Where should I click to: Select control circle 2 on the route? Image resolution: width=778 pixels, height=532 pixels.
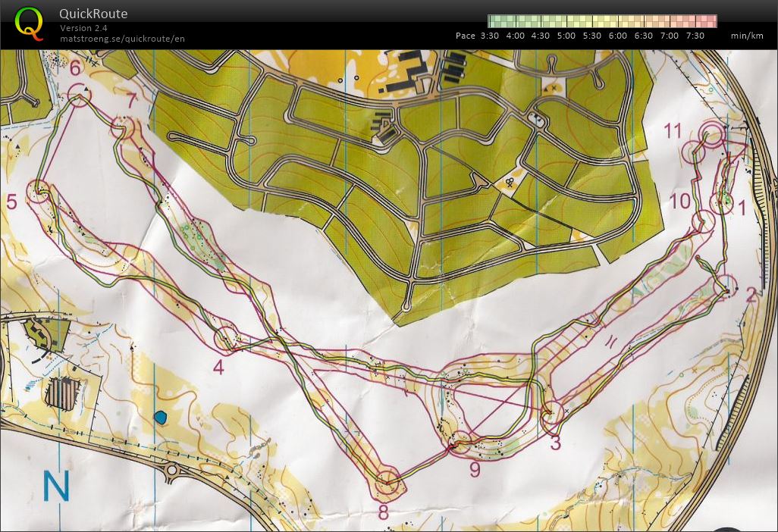[726, 286]
